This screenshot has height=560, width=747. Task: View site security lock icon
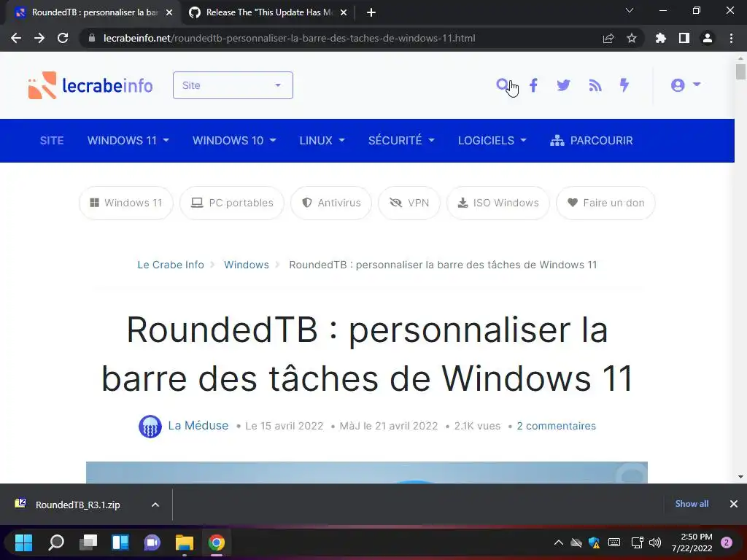point(91,38)
